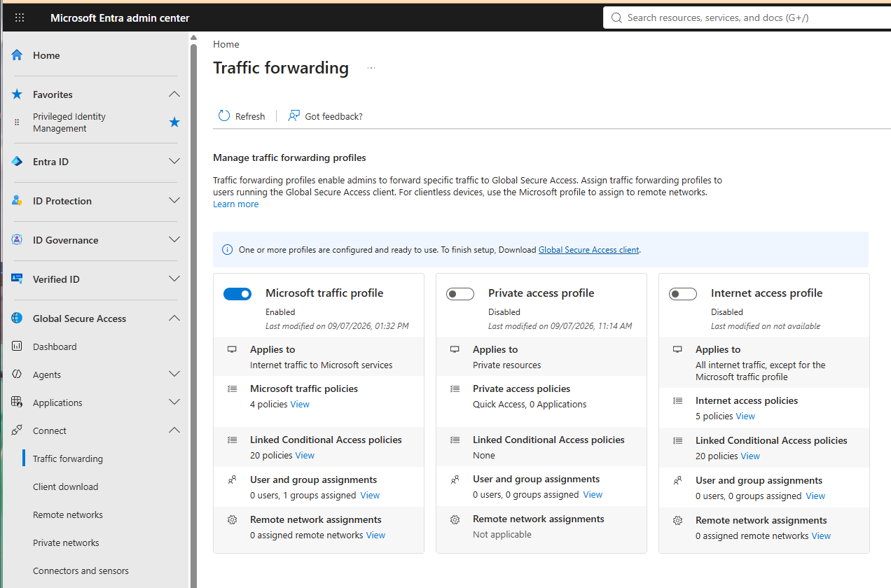Click the Refresh circular arrow icon
The width and height of the screenshot is (891, 588).
[224, 115]
